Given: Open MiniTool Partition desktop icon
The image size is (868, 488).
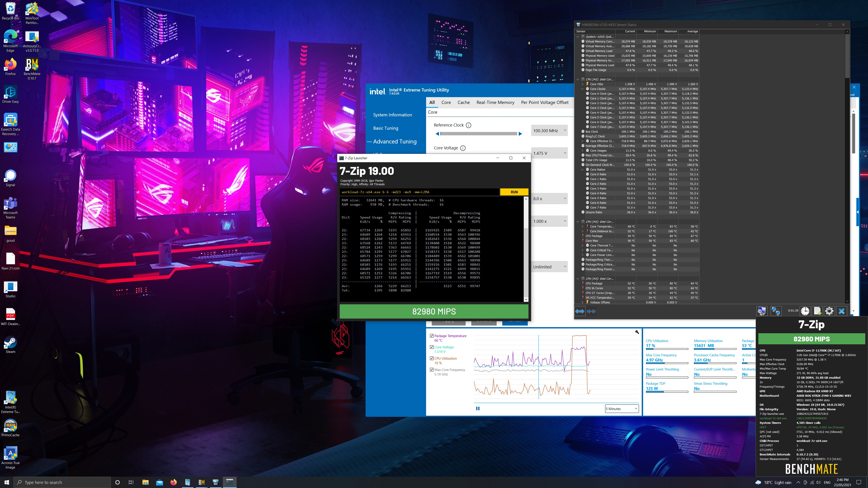Looking at the screenshot, I should coord(32,14).
